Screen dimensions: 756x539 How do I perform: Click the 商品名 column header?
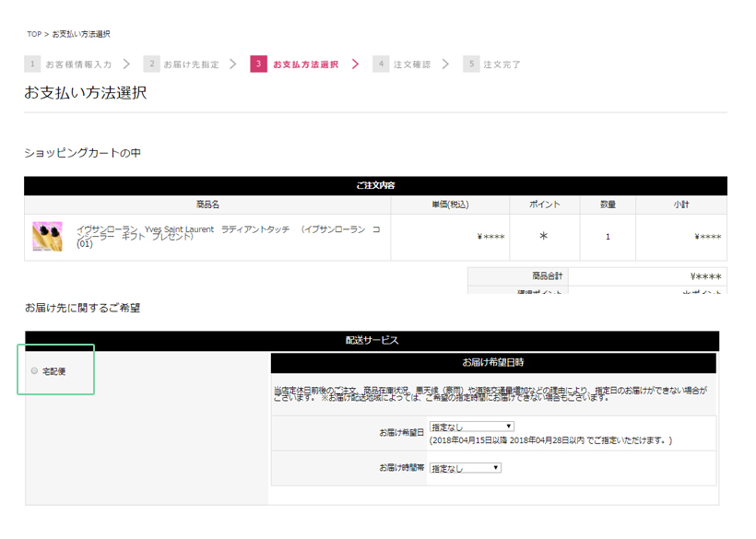[207, 205]
